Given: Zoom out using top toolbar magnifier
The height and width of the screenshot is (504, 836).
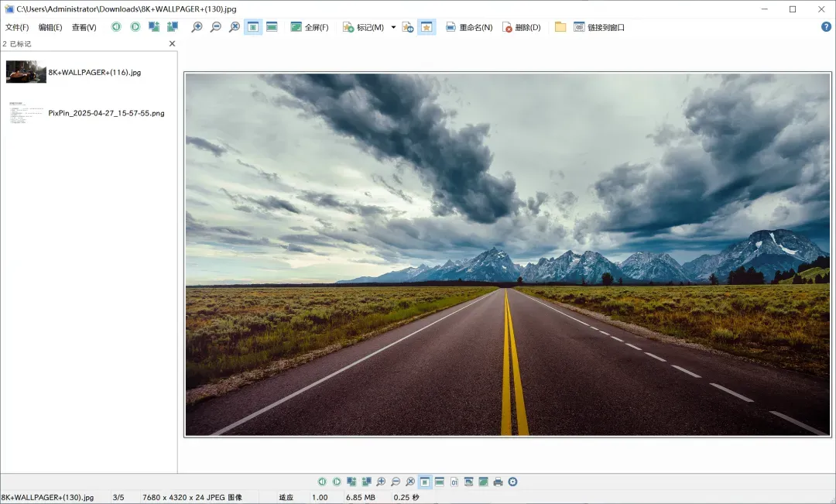Looking at the screenshot, I should tap(215, 26).
